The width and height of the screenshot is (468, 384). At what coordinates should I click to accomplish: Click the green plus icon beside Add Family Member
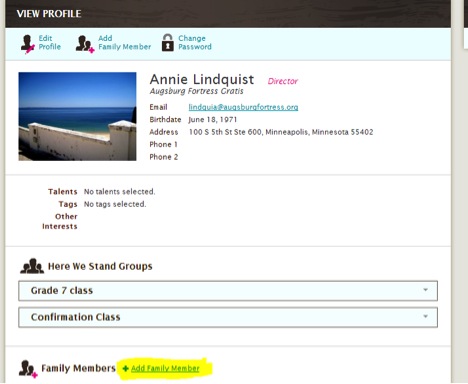click(x=126, y=368)
